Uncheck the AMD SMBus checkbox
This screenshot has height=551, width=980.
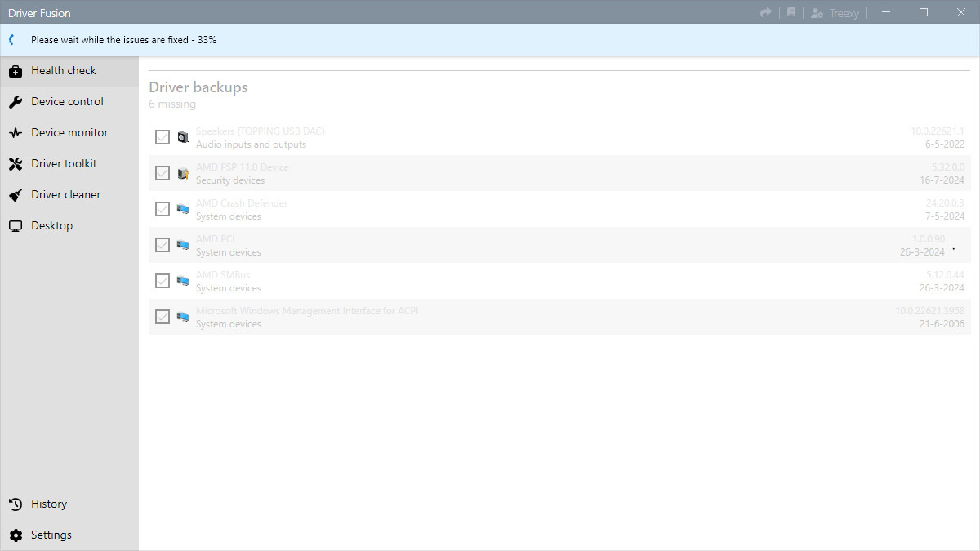click(163, 281)
